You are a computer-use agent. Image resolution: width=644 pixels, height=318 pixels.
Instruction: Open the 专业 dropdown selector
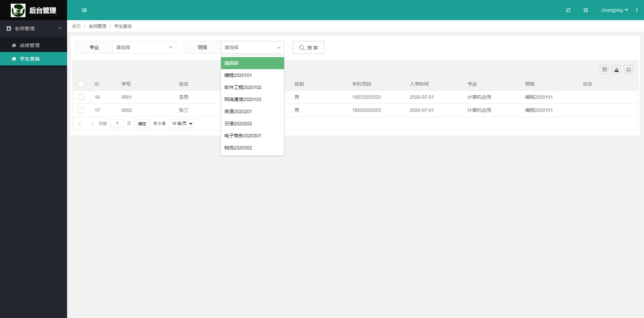(x=144, y=47)
